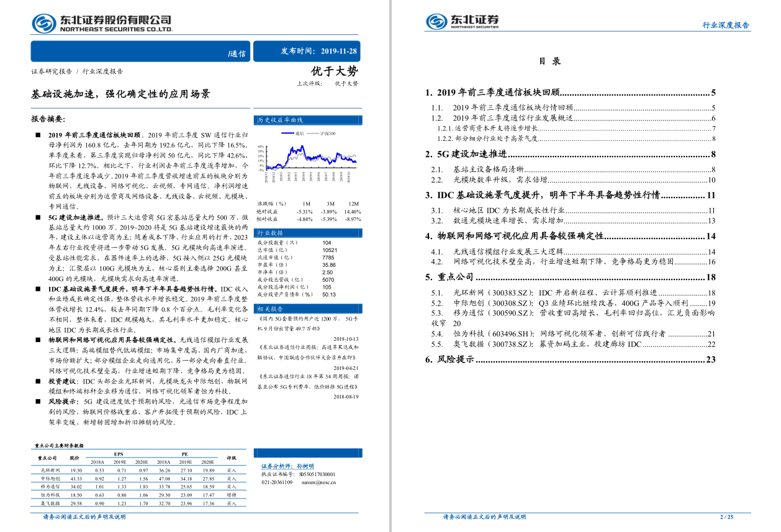Screen dimensions: 781x532
Task: Select the phone number 021-20361109
Action: click(x=277, y=482)
